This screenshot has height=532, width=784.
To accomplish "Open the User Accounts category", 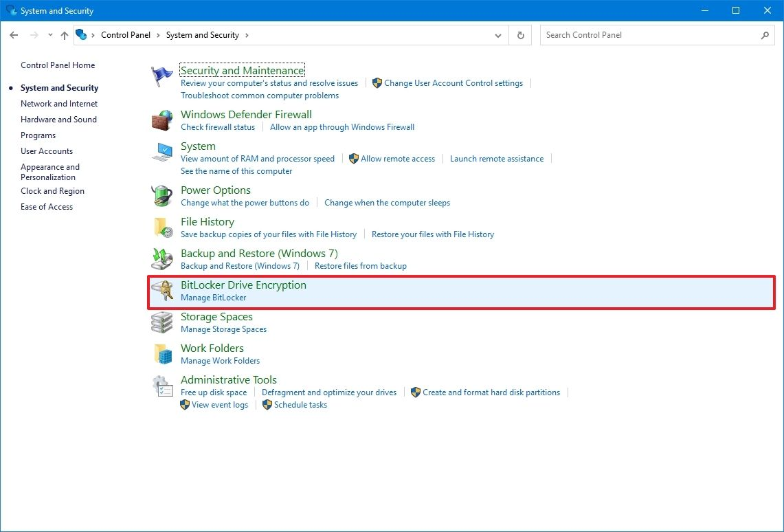I will click(47, 151).
